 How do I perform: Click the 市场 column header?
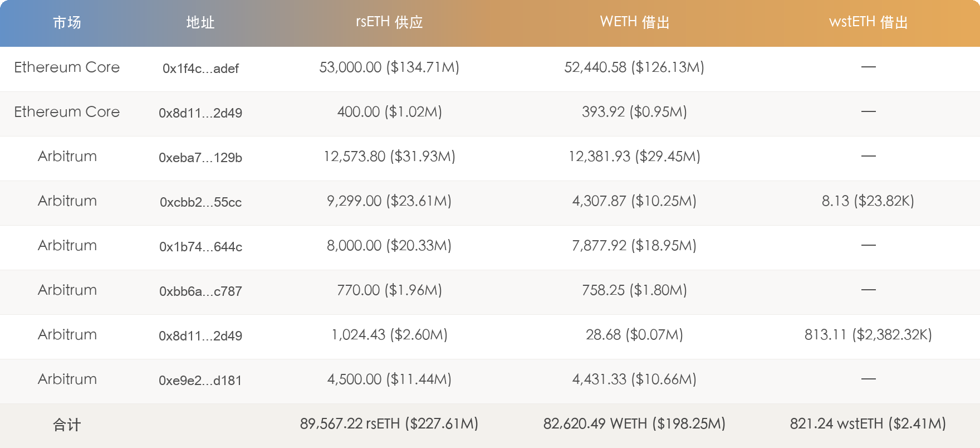point(67,22)
